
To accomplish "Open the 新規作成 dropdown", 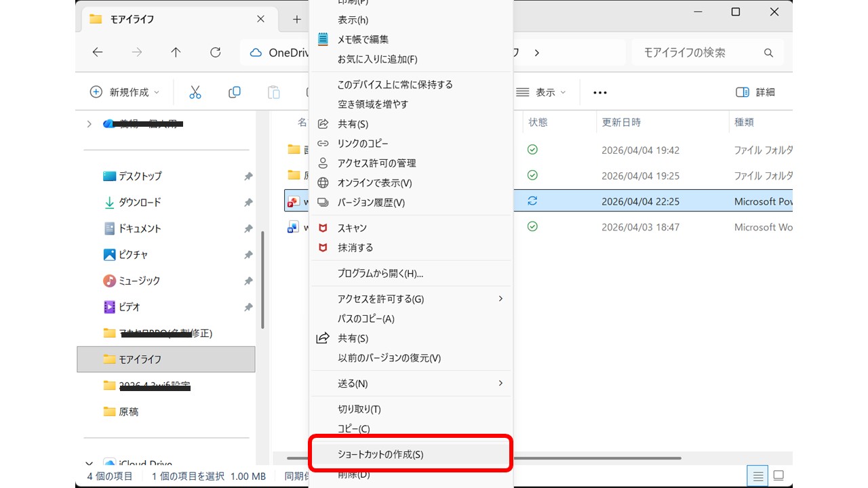I will pos(125,92).
